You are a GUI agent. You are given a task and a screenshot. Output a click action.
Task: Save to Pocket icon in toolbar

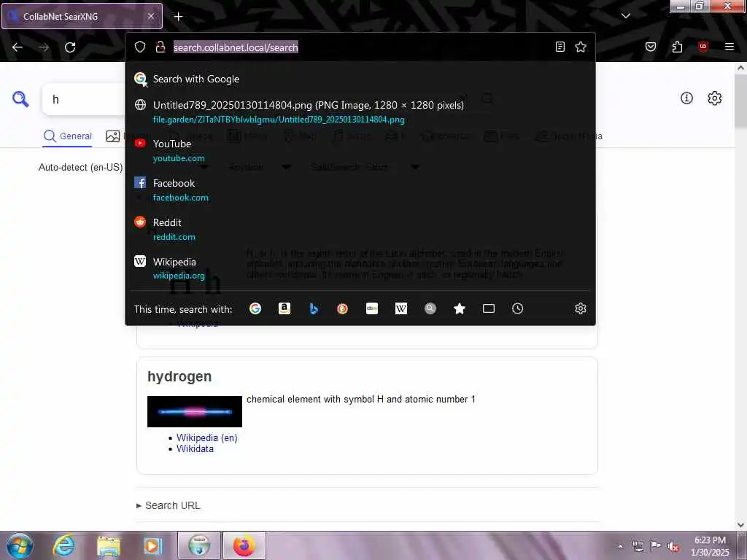click(x=651, y=47)
